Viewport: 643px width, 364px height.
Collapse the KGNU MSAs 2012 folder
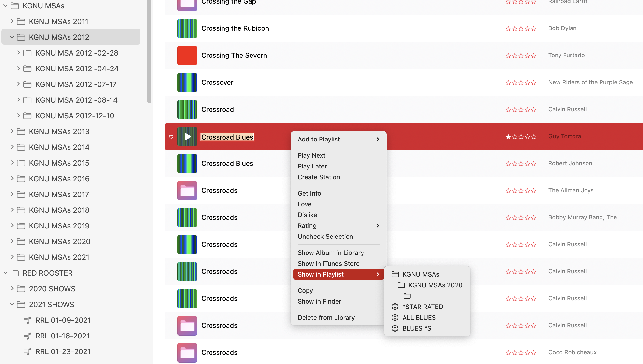[12, 37]
